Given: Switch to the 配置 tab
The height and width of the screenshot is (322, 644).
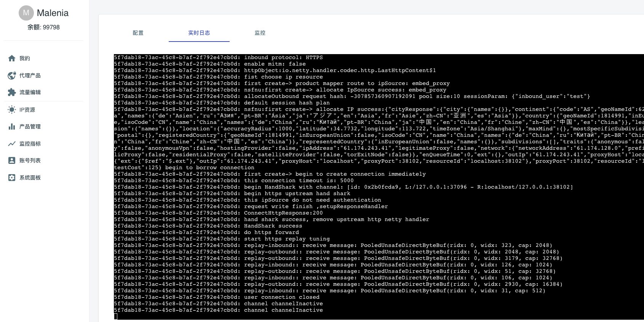Looking at the screenshot, I should click(138, 33).
